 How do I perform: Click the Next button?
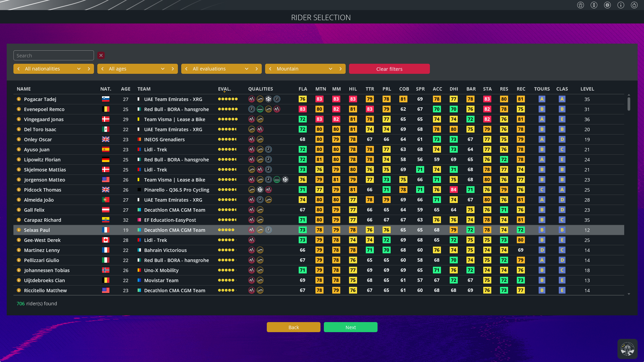click(x=351, y=327)
